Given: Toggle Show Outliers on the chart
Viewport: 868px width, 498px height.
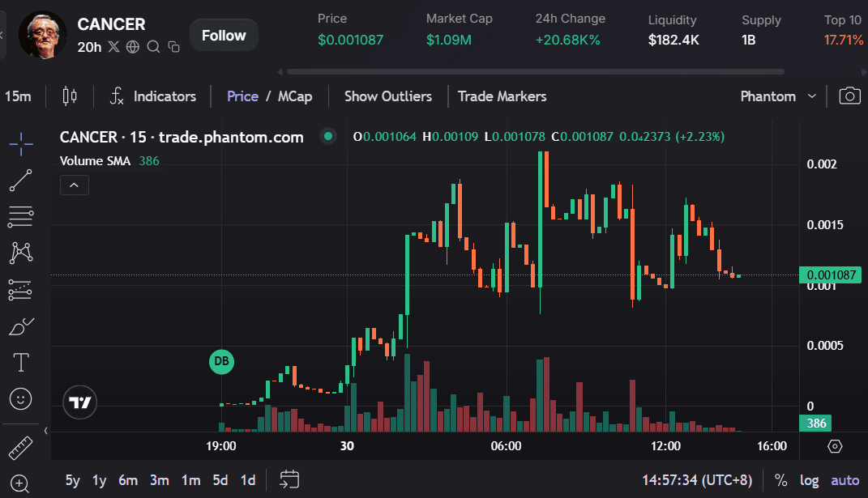Looking at the screenshot, I should (387, 96).
